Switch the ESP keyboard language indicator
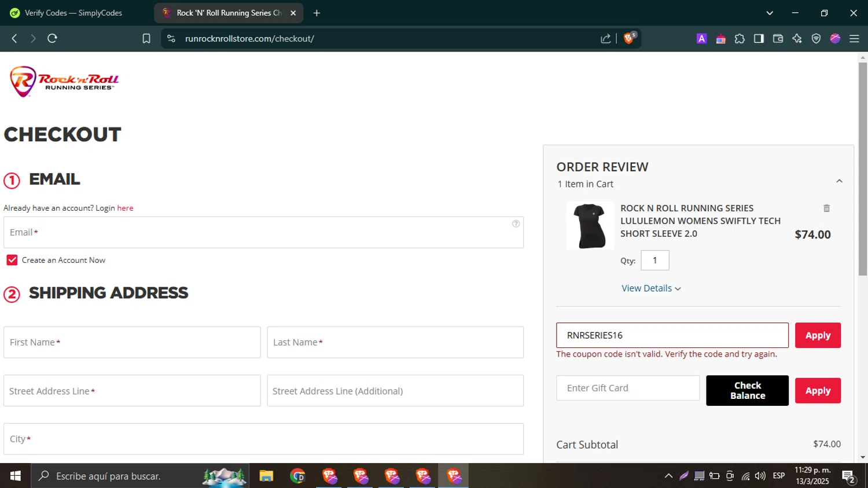This screenshot has height=488, width=868. coord(779,476)
